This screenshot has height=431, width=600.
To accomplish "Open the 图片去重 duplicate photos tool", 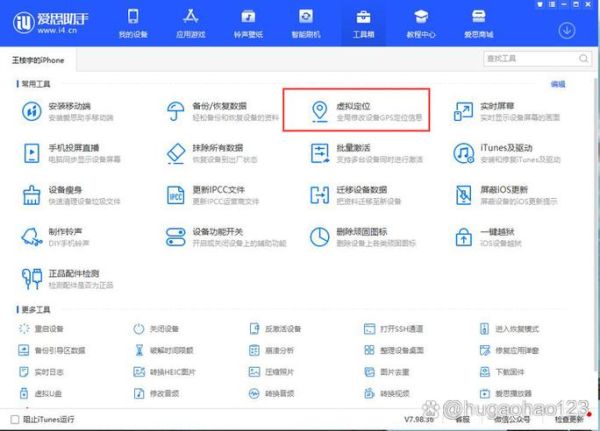I will [386, 372].
